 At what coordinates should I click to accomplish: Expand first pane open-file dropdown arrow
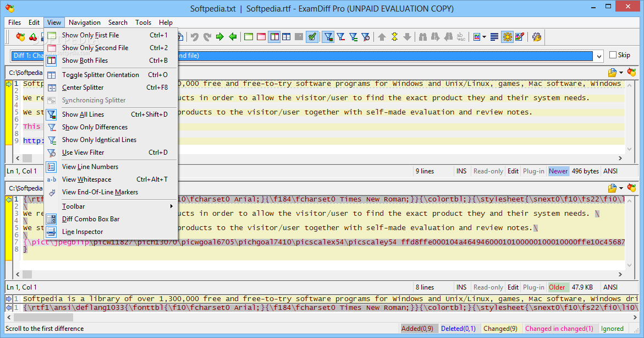click(621, 73)
